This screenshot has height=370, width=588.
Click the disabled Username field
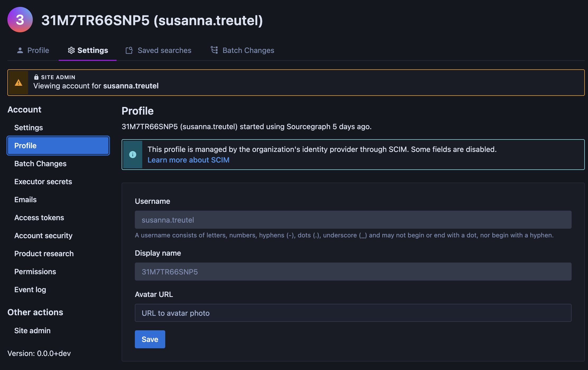coord(353,220)
